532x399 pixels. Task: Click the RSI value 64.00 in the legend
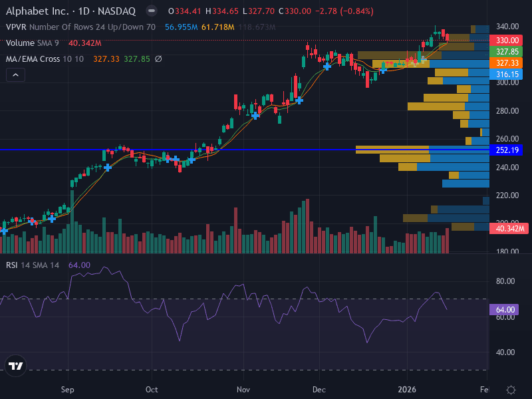79,265
